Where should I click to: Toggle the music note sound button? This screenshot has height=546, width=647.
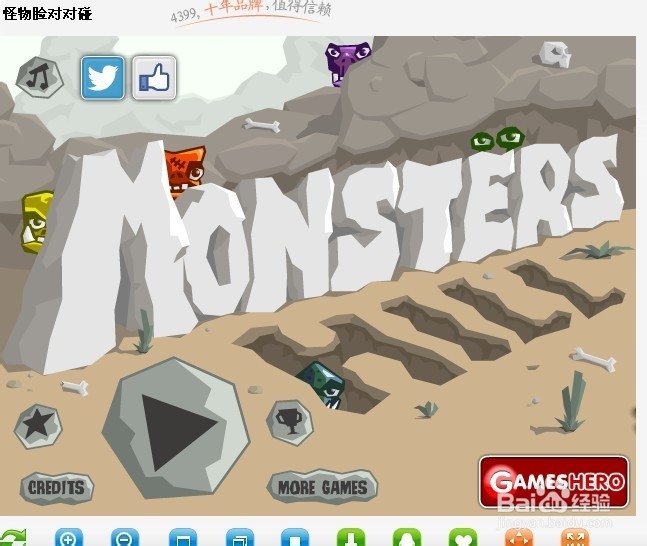coord(40,77)
